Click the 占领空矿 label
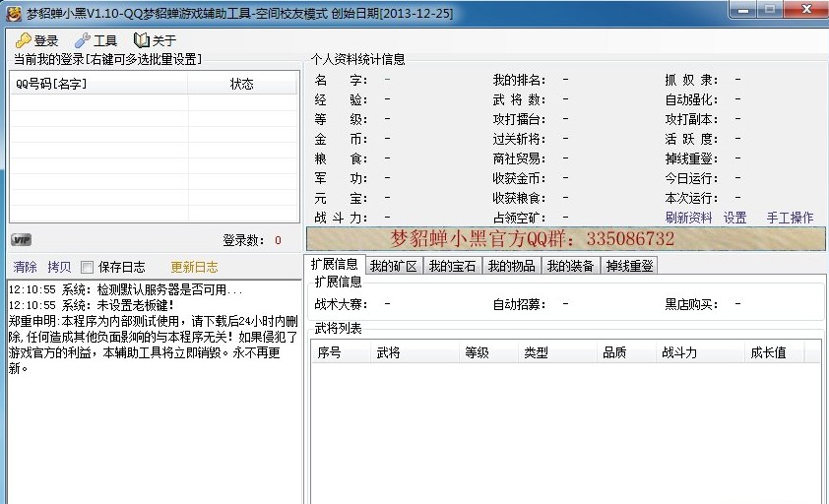The width and height of the screenshot is (829, 504). (519, 218)
